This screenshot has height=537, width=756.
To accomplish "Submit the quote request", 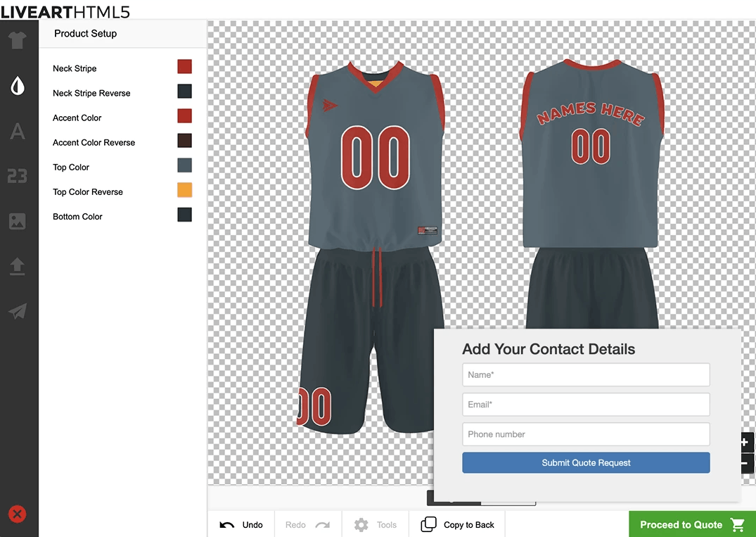I will pyautogui.click(x=586, y=463).
